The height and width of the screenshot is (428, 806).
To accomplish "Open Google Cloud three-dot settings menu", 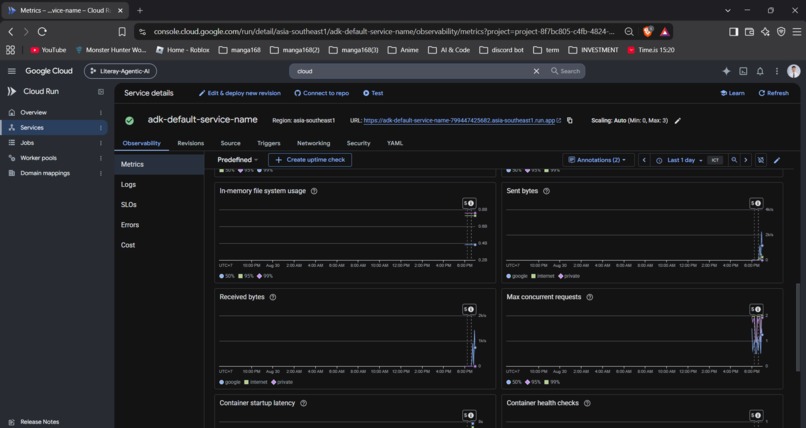I will pos(777,71).
